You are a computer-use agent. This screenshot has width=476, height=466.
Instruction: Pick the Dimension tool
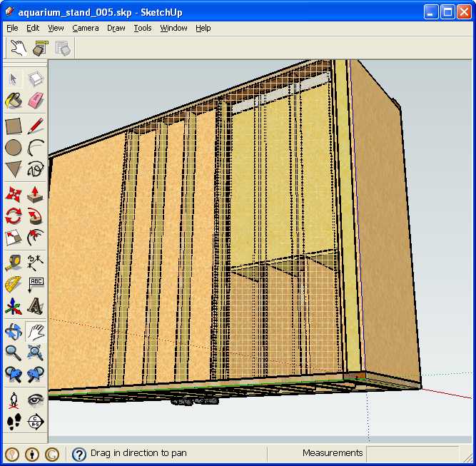click(36, 263)
